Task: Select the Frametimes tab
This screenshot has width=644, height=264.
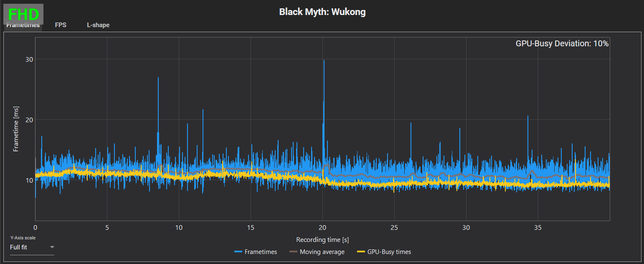Action: pyautogui.click(x=23, y=25)
